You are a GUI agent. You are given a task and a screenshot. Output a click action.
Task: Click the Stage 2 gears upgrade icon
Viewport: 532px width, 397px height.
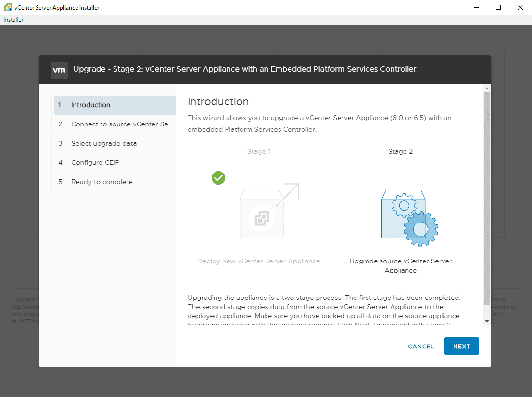point(409,218)
